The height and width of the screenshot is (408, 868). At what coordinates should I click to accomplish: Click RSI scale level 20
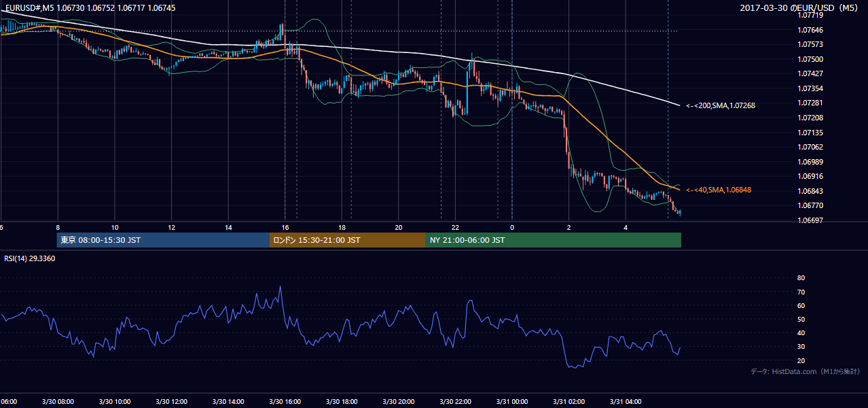click(801, 360)
